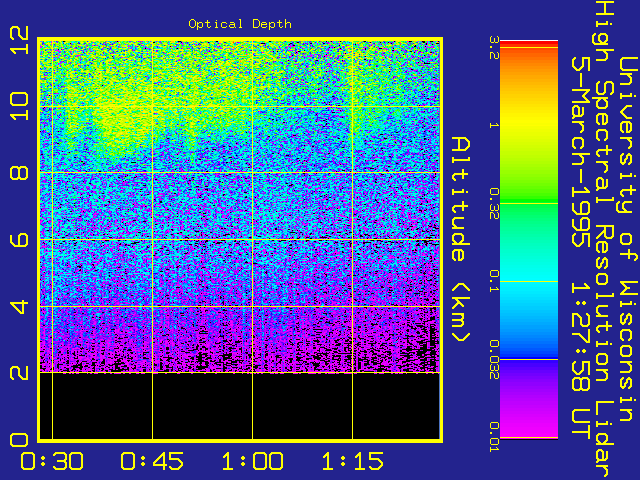
Task: Click the altitude axis label 4
Action: (x=19, y=306)
